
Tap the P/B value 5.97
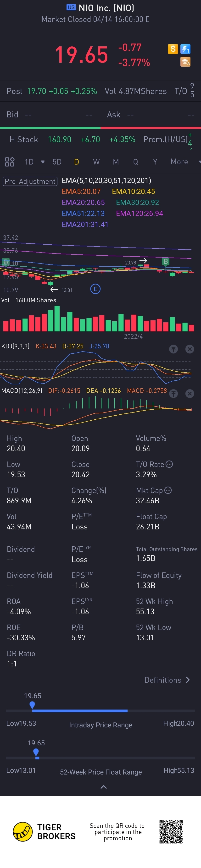78,637
